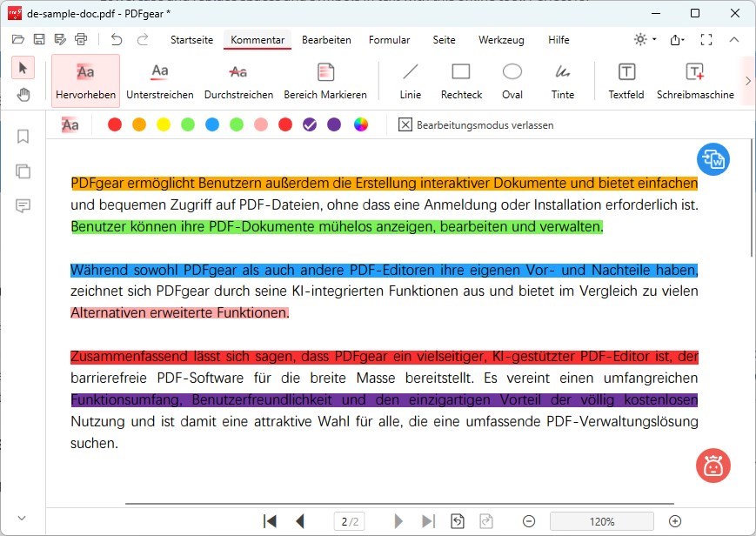This screenshot has width=756, height=536.
Task: Click the purple highlighted line 'Funktionsumfang'
Action: tap(385, 400)
